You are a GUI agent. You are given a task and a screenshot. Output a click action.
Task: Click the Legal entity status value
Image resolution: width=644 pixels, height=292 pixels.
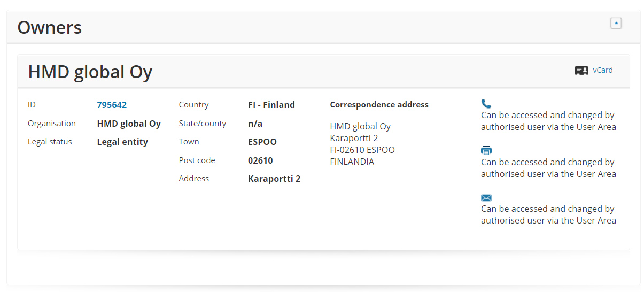pos(122,142)
